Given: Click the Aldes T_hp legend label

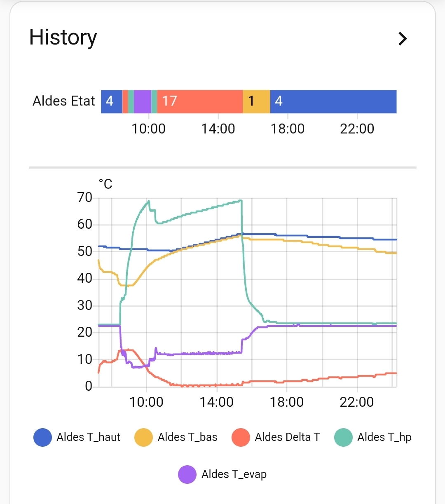Looking at the screenshot, I should pyautogui.click(x=384, y=437).
